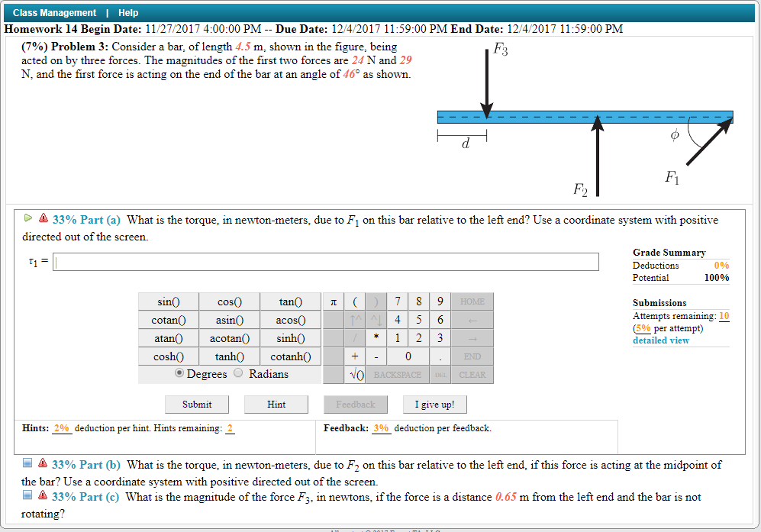This screenshot has height=532, width=761.
Task: Open the Help menu
Action: (128, 12)
